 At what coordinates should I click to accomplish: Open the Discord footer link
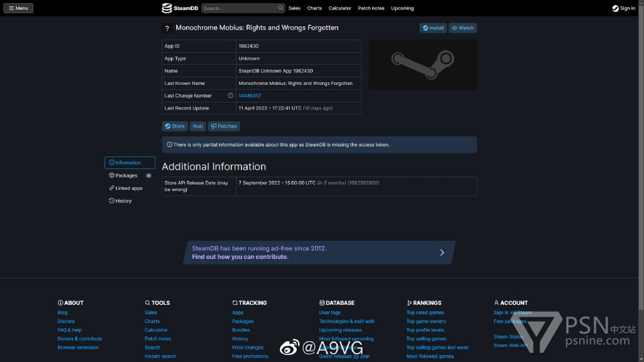[65, 321]
